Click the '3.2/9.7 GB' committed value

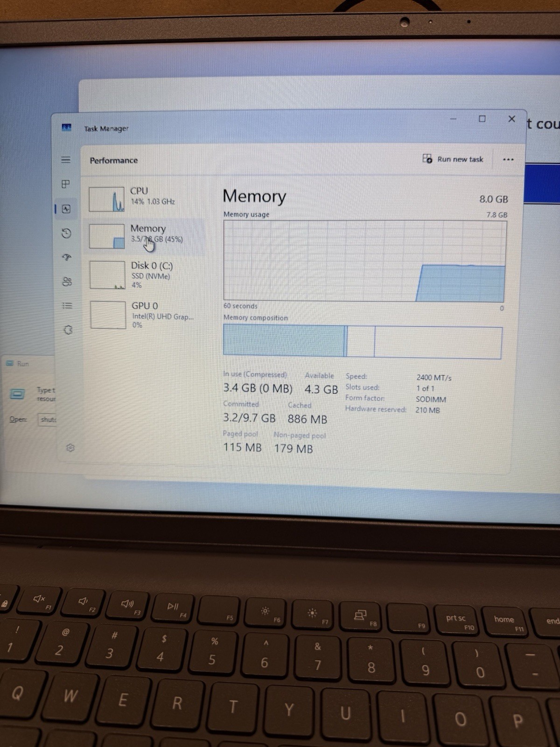249,417
